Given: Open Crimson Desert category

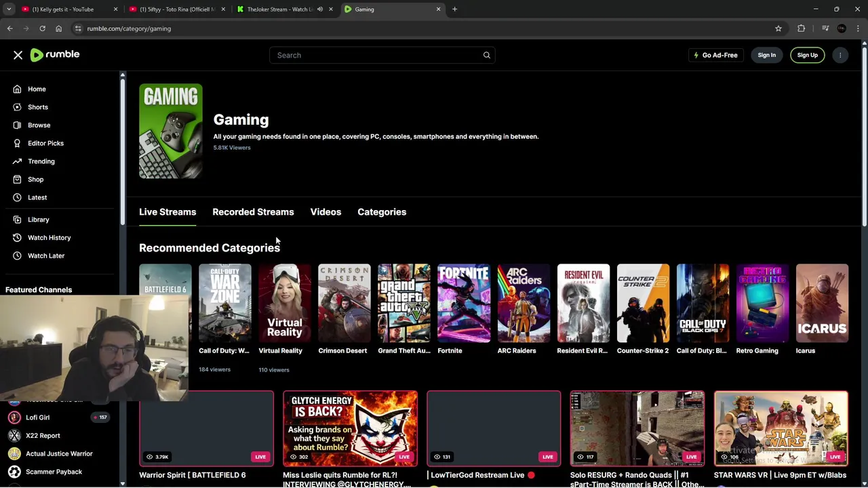Looking at the screenshot, I should pos(344,303).
